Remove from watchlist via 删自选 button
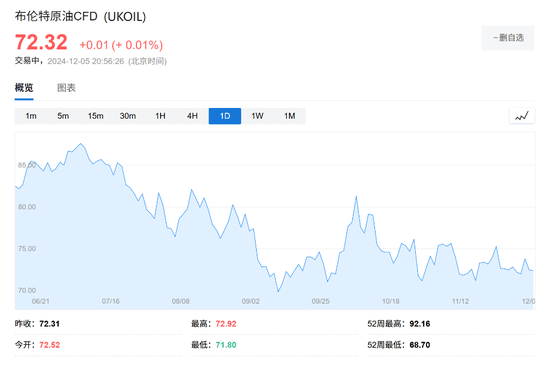 tap(508, 38)
